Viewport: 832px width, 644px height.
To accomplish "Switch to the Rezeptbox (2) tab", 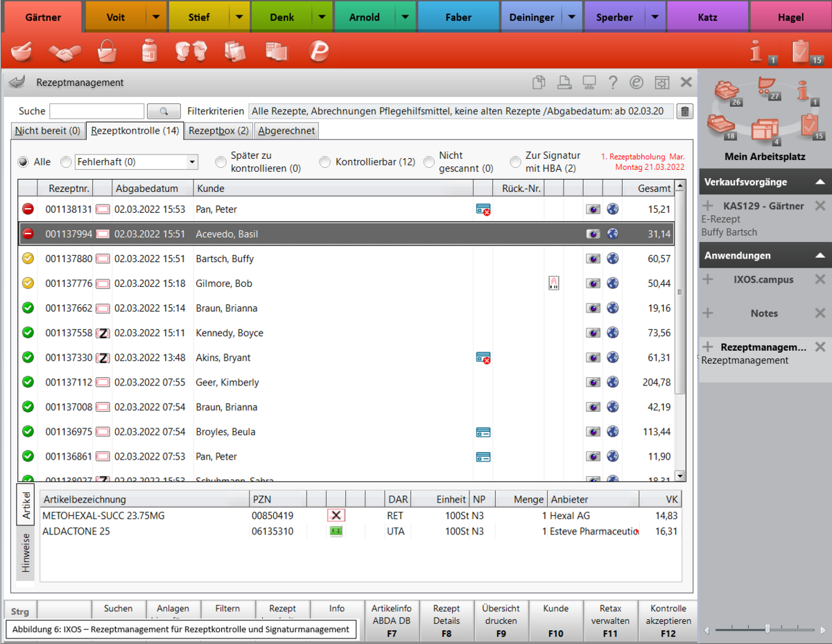I will click(218, 130).
